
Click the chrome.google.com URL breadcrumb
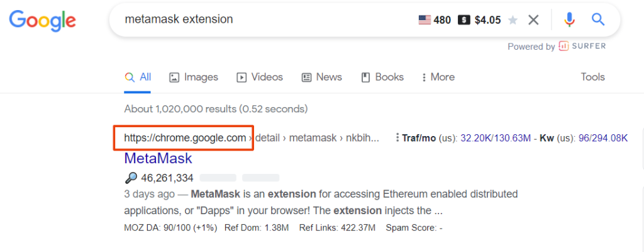point(185,137)
